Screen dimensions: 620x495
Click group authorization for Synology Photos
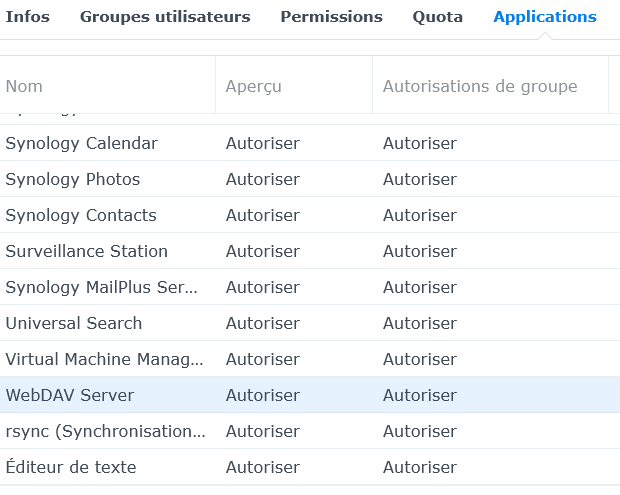[420, 179]
